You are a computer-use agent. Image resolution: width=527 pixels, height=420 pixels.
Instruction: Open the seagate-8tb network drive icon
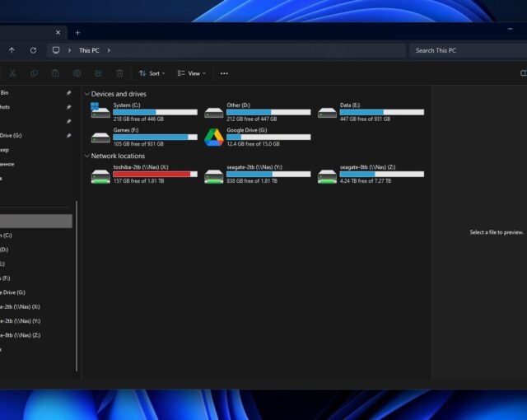pos(327,176)
